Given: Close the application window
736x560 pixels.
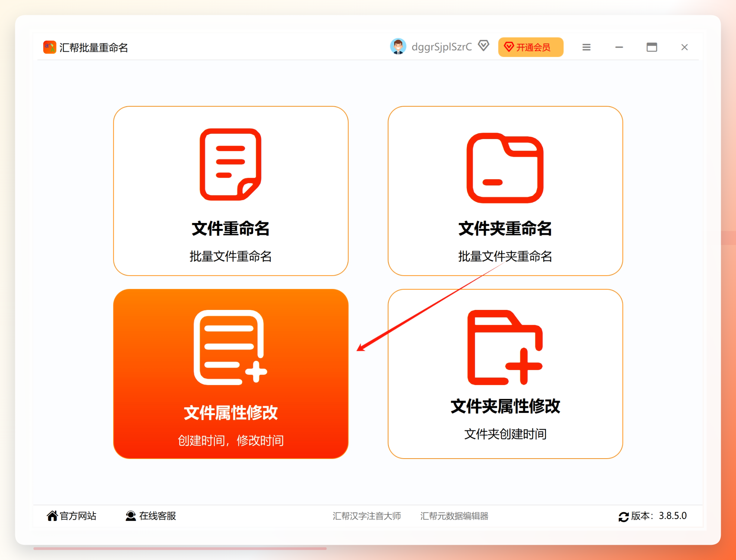Looking at the screenshot, I should (684, 47).
